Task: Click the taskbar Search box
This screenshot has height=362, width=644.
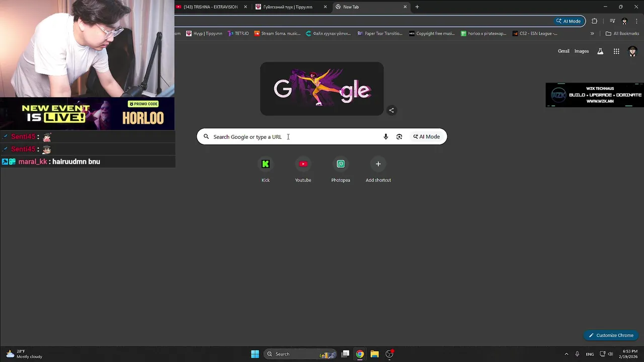Action: point(300,354)
